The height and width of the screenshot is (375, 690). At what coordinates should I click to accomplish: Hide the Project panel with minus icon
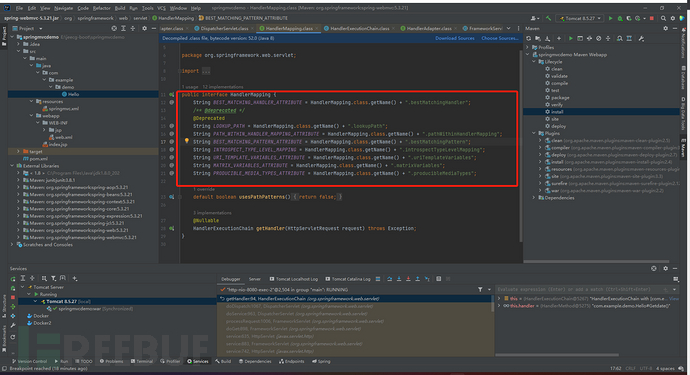pos(154,28)
